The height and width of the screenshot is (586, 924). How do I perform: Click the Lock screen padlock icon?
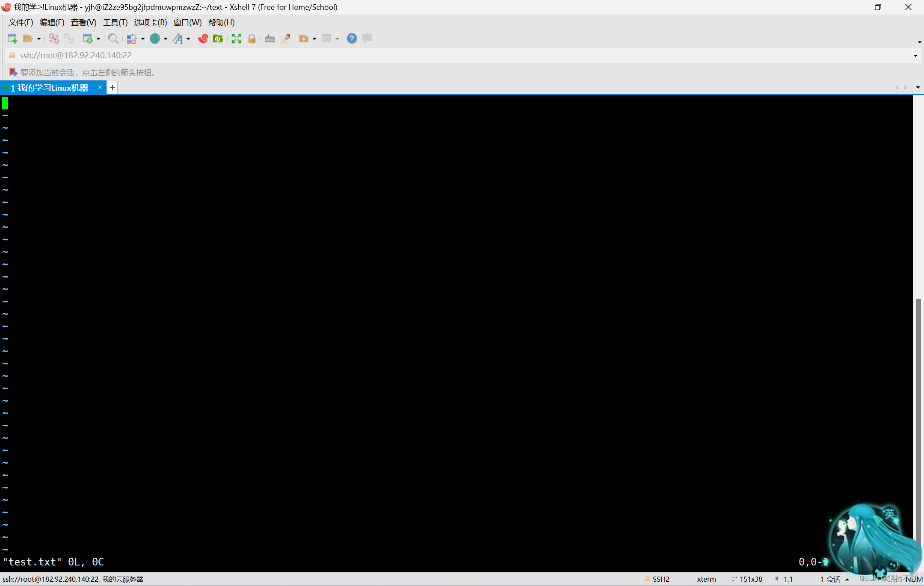click(x=252, y=38)
